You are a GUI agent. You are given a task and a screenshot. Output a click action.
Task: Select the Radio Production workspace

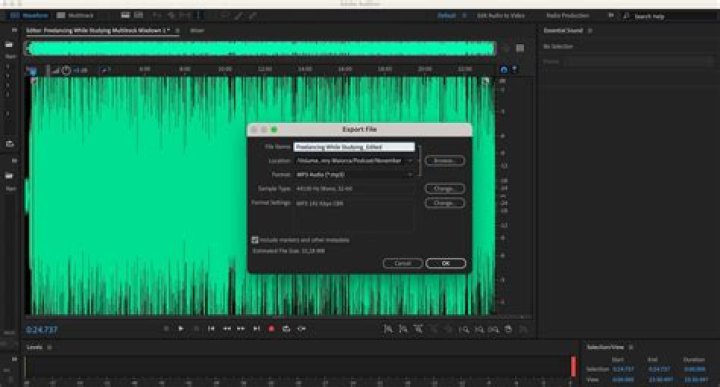(x=568, y=16)
